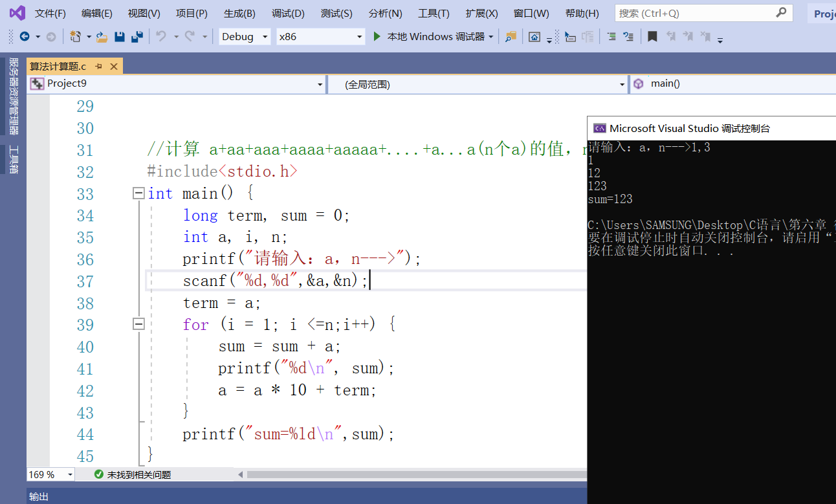Click the Next Bookmark icon
Viewport: 836px width, 504px height.
point(687,37)
